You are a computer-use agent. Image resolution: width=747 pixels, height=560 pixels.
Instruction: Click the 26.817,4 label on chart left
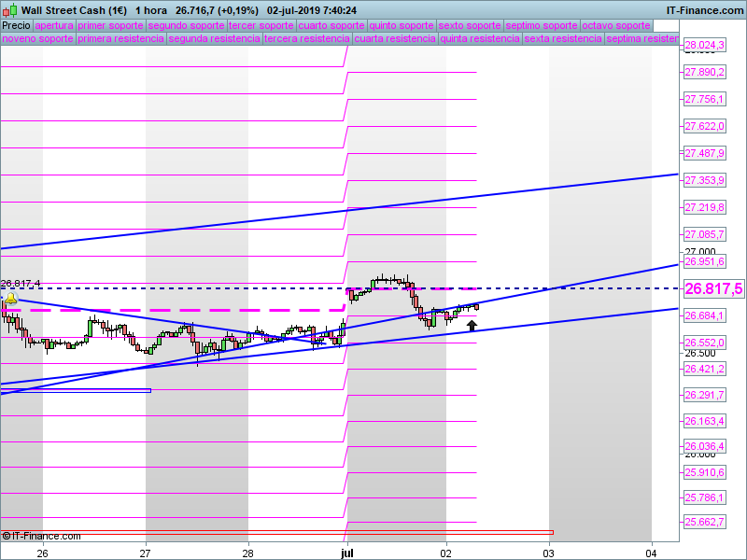21,284
